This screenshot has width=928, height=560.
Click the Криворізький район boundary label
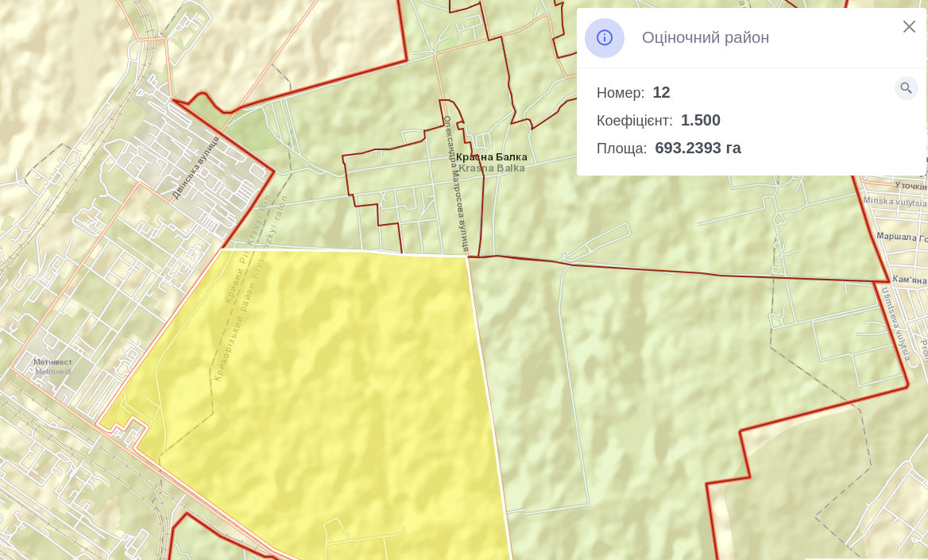coord(239,326)
